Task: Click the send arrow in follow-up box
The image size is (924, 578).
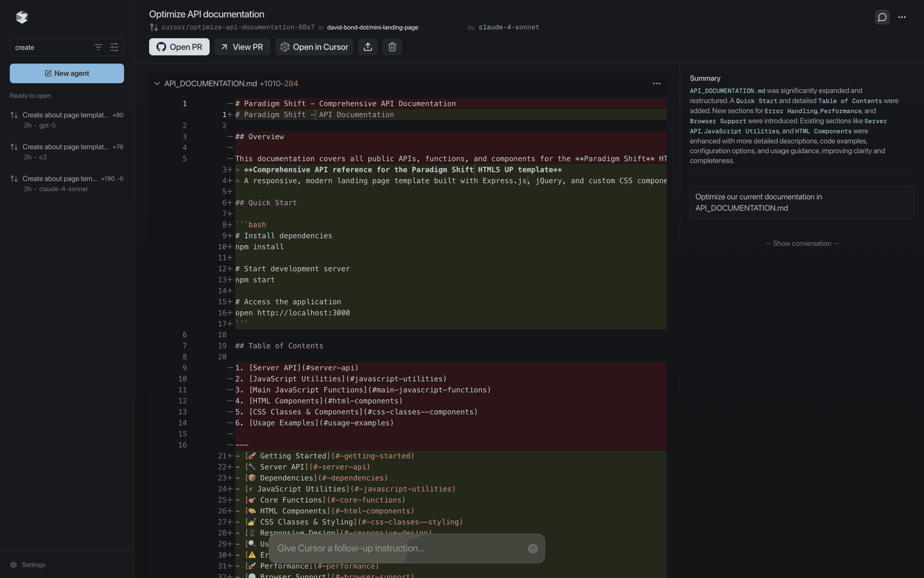Action: pyautogui.click(x=533, y=548)
